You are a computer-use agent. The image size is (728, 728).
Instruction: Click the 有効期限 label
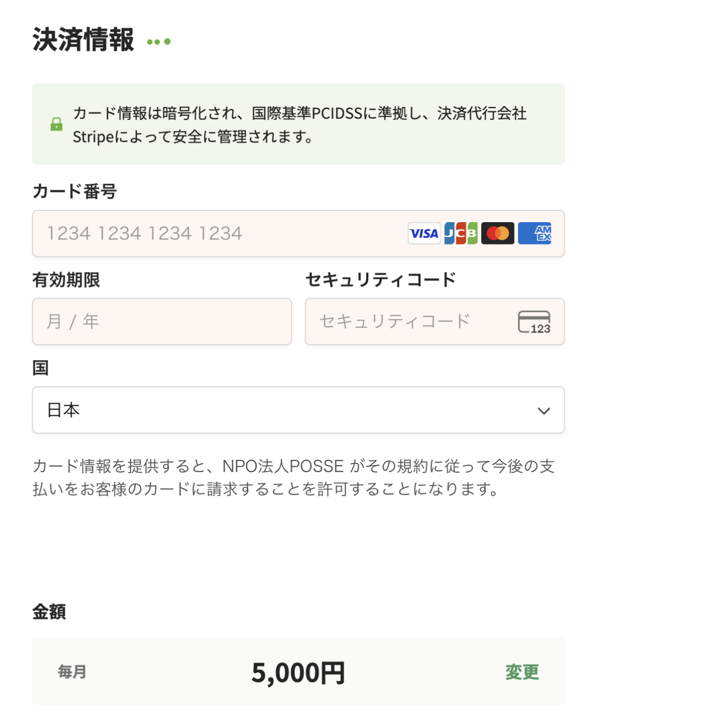pos(66,279)
